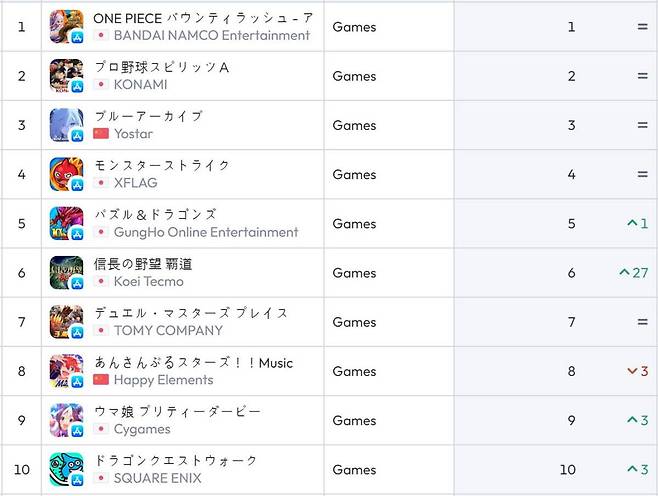Image resolution: width=658 pixels, height=496 pixels.
Task: Open the 信長の野望 覇道 app icon
Action: click(x=66, y=272)
